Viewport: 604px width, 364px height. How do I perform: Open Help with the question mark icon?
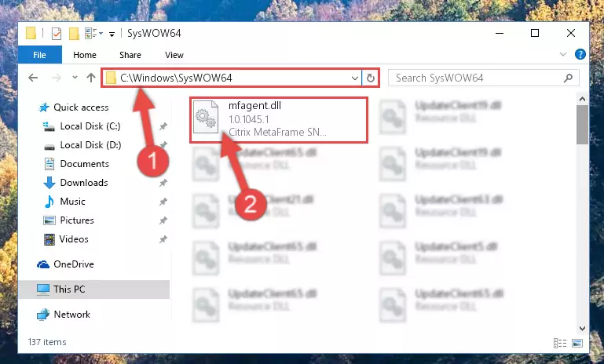pos(580,54)
